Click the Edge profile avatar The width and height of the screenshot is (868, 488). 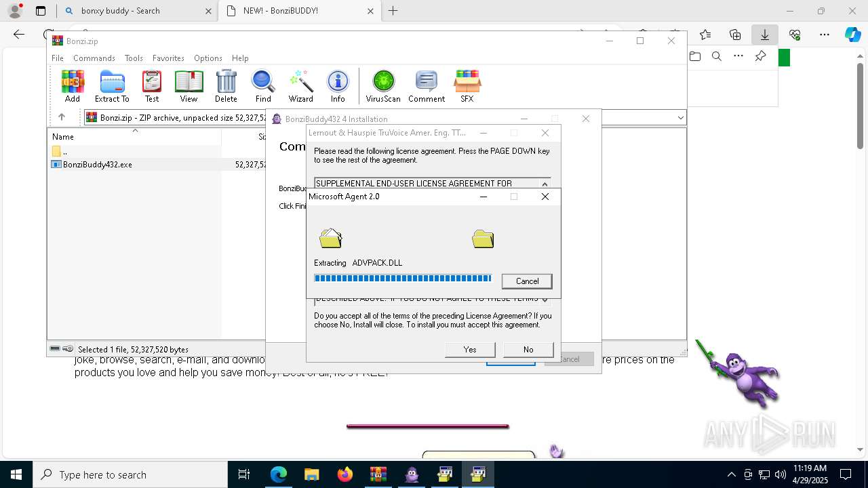click(x=15, y=11)
